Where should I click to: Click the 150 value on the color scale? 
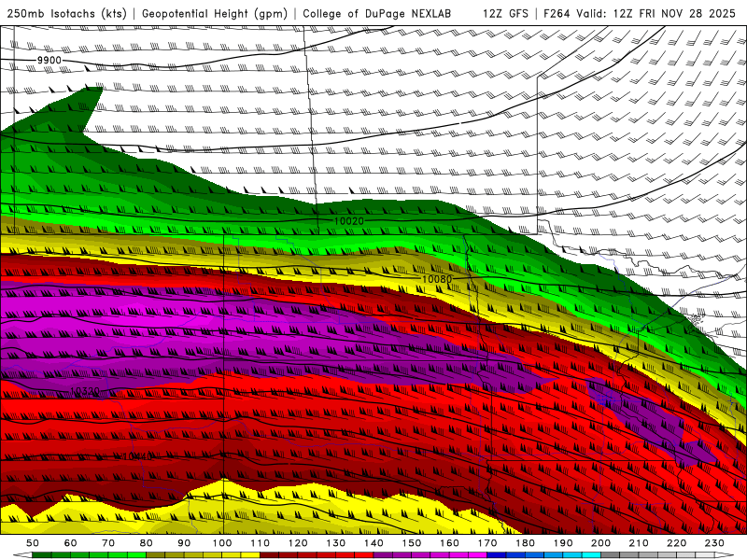[412, 543]
